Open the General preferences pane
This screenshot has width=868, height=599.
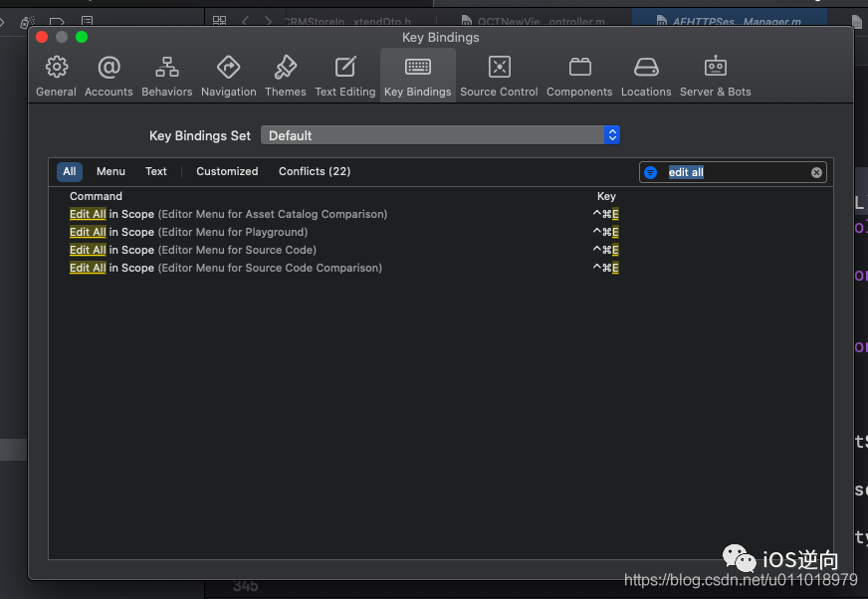[56, 77]
